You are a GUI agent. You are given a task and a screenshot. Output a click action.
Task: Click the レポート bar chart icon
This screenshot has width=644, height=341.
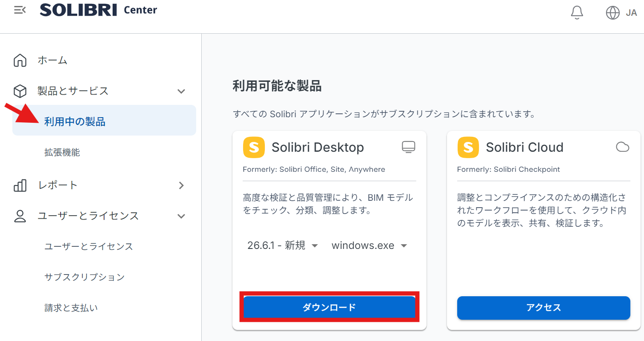point(20,185)
